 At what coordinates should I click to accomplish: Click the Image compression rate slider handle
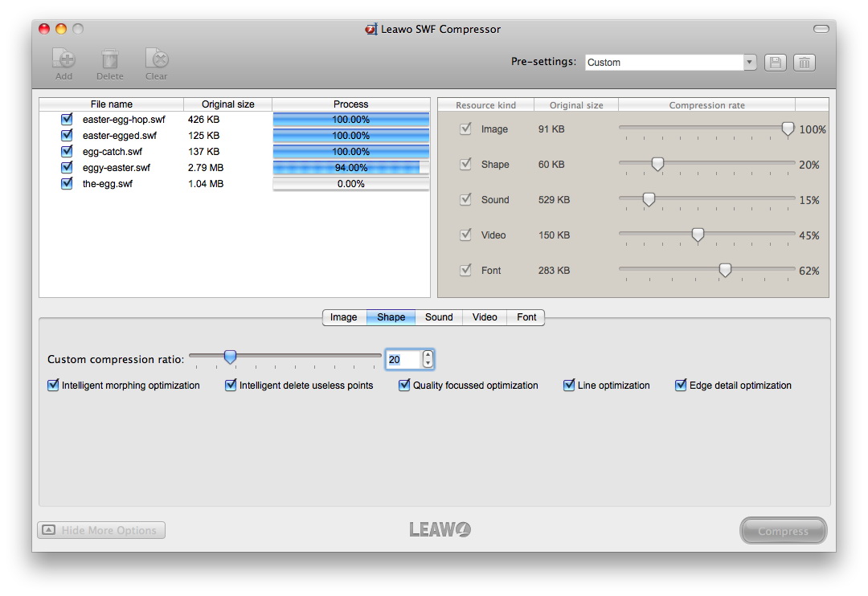(788, 129)
